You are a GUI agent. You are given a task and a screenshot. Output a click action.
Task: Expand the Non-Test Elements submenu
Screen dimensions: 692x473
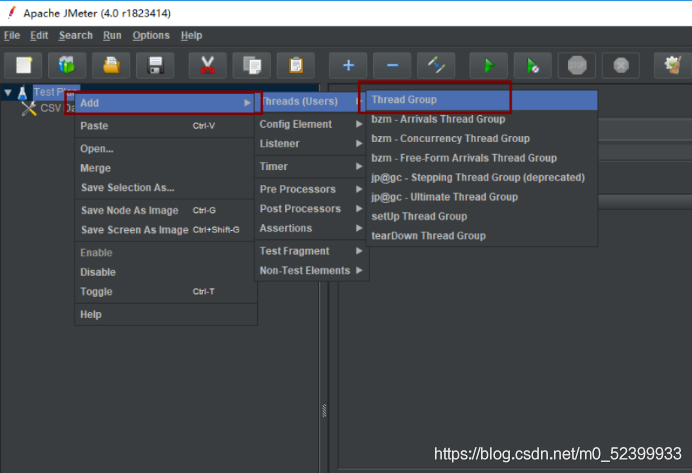(311, 270)
